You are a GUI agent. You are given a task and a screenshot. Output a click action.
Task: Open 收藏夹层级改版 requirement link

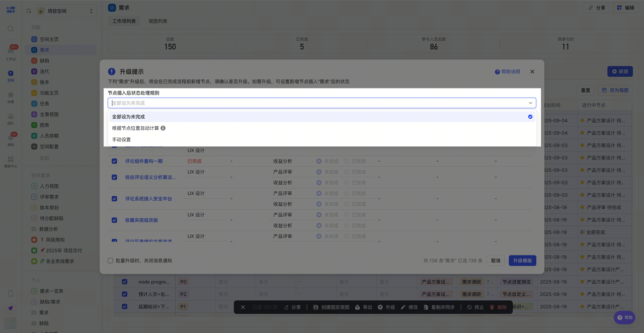coord(141,220)
